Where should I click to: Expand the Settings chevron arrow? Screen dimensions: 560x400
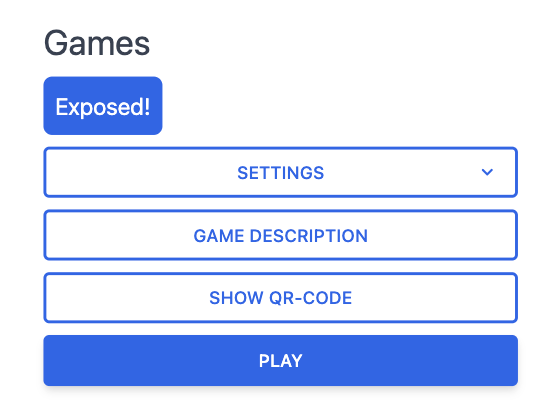point(487,172)
